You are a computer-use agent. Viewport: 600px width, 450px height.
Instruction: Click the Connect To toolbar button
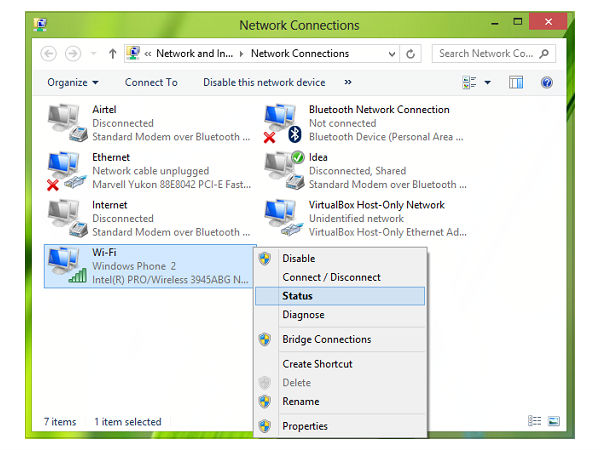click(151, 82)
